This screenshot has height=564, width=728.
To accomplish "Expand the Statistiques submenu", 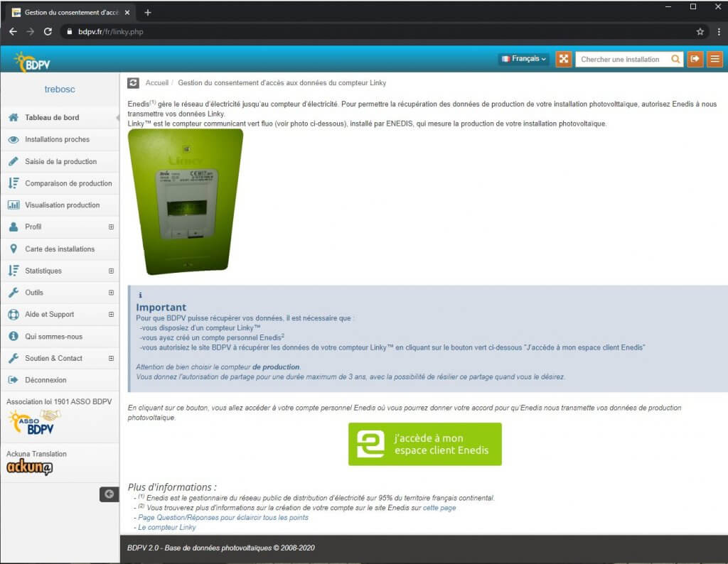I will 111,271.
